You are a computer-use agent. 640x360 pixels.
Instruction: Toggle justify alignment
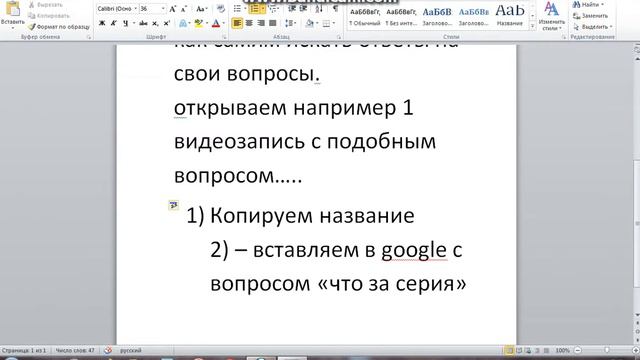[x=273, y=24]
